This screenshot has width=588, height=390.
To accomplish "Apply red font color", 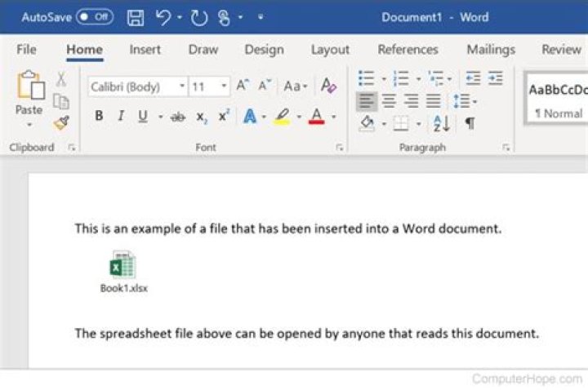I will click(317, 116).
